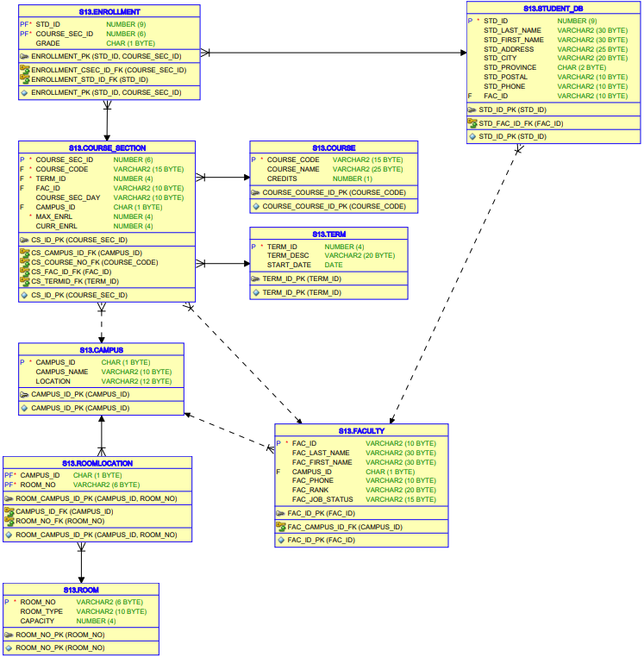Viewport: 644px width, 657px height.
Task: Click the foreign key icon for ENROLLMENT_CSEC_ID_FK
Action: [x=25, y=69]
